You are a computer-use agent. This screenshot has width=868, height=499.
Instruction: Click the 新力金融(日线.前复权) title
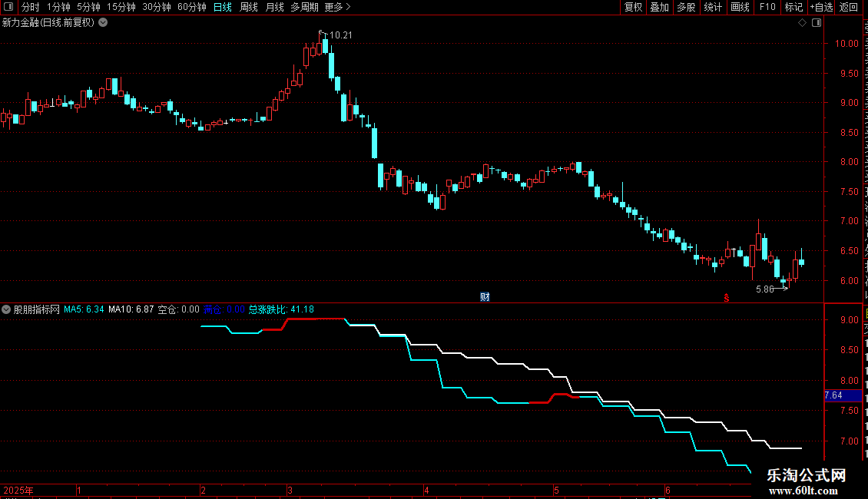point(48,23)
